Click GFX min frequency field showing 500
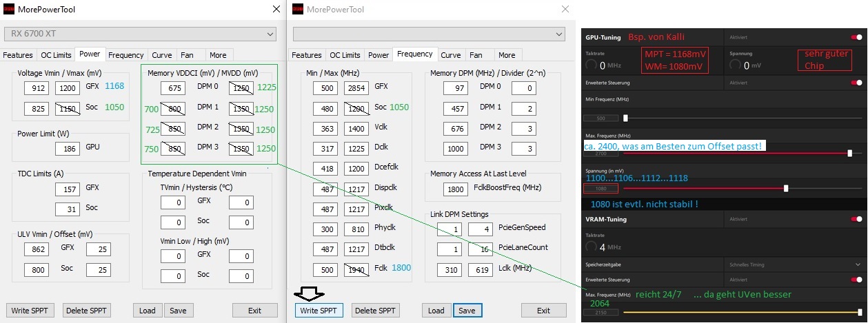 point(325,88)
